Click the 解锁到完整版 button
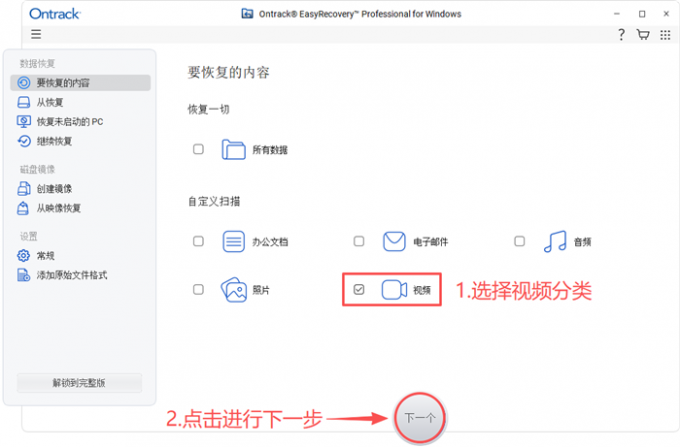The image size is (680, 447). [79, 383]
